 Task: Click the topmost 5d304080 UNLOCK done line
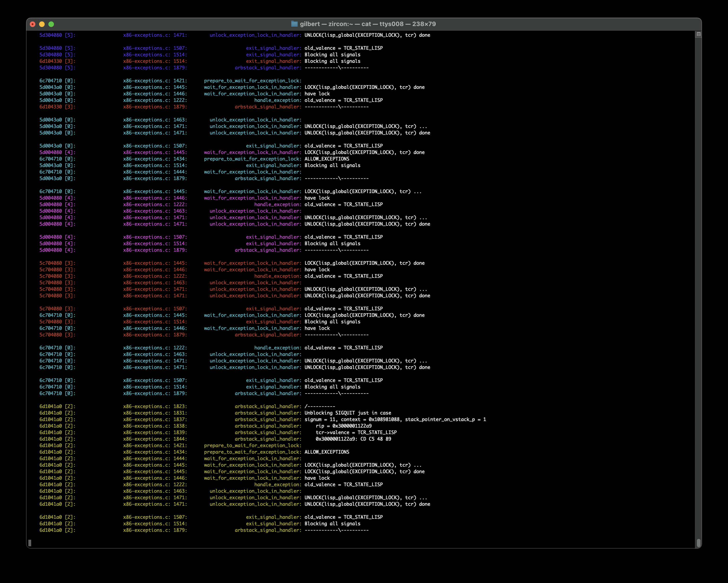[367, 35]
